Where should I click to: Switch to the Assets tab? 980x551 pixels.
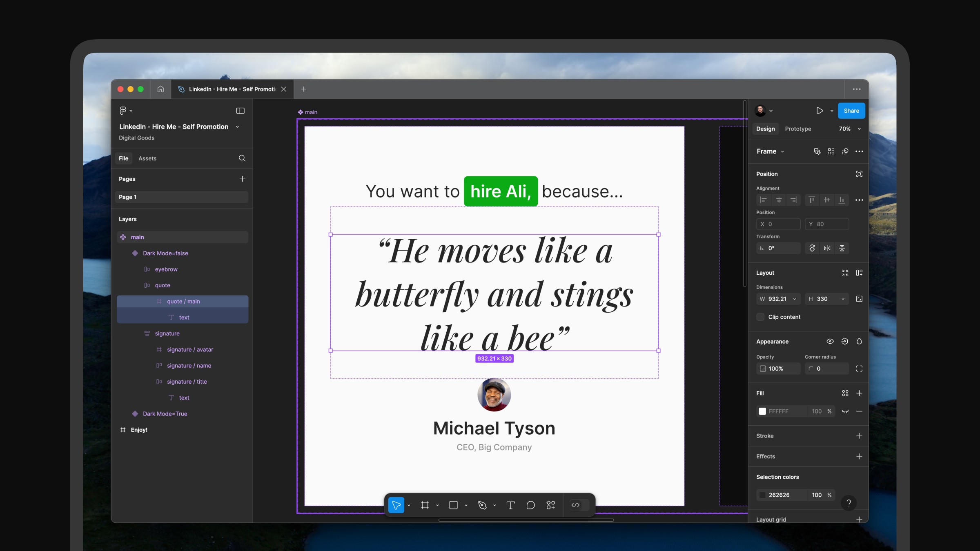pyautogui.click(x=147, y=158)
